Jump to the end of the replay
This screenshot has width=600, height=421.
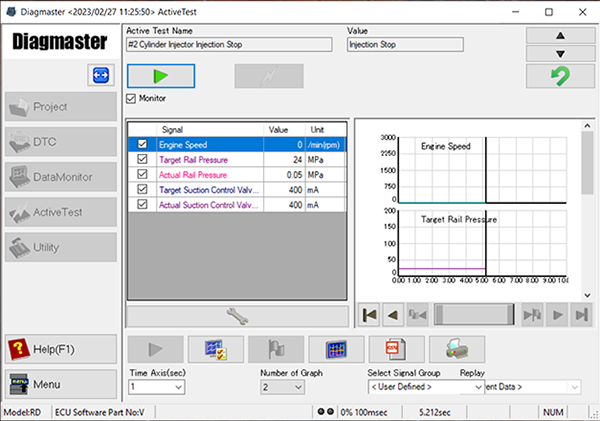pos(581,315)
